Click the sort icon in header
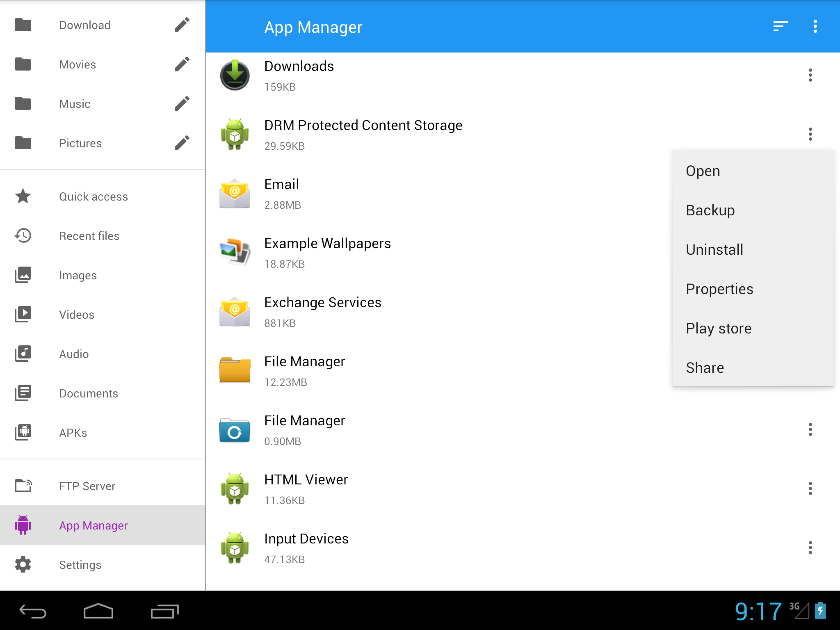 (780, 27)
